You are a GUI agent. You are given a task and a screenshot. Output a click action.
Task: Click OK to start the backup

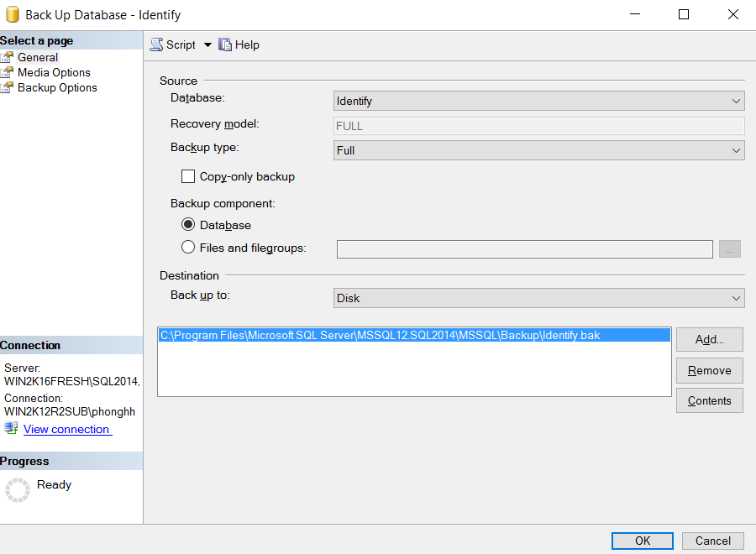tap(643, 541)
